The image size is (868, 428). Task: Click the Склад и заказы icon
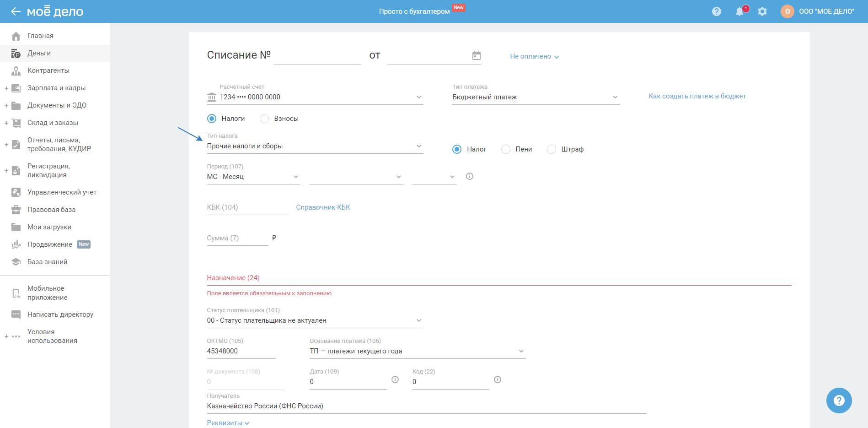pos(16,123)
